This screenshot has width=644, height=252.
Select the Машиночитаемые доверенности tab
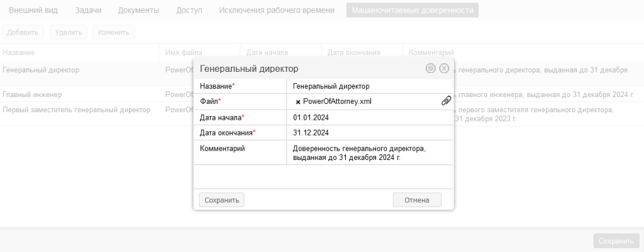[412, 11]
